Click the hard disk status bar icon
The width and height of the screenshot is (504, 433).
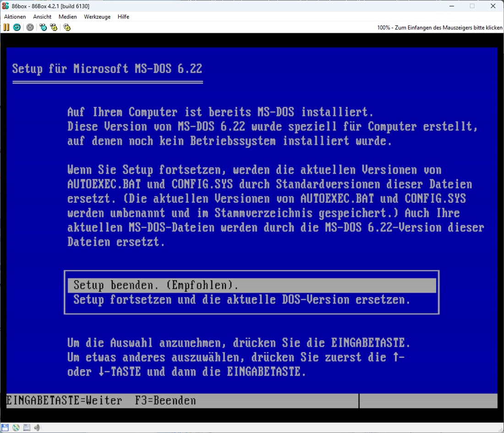click(27, 428)
